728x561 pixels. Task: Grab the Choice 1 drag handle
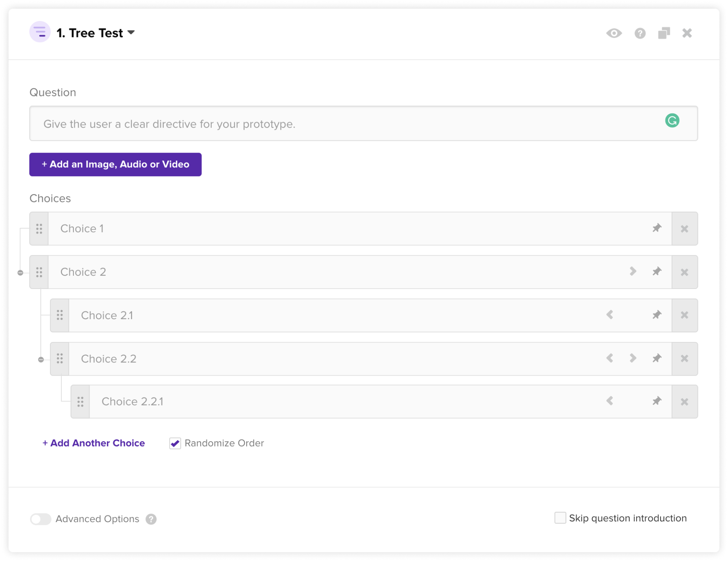pos(39,229)
